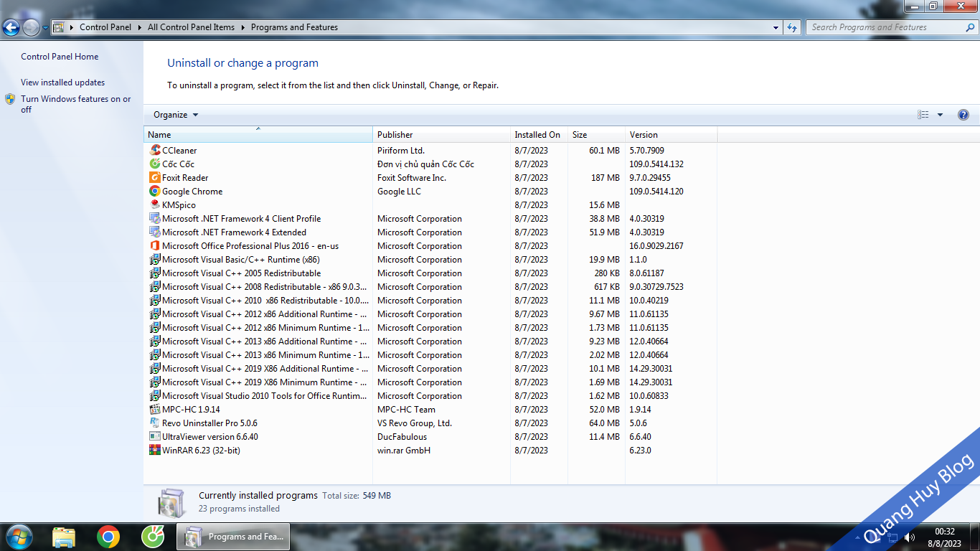Click the .NET Framework 4 Client Profile icon
This screenshot has width=980, height=551.
click(155, 219)
